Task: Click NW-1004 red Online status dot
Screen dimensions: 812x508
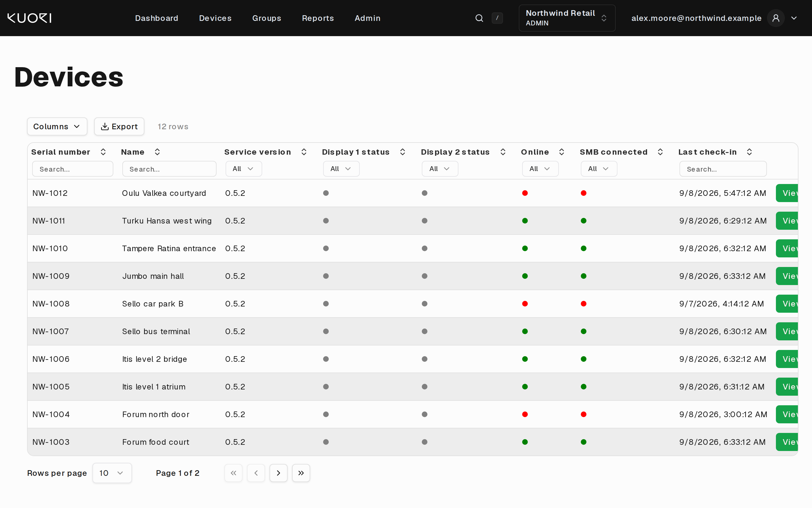Action: click(x=525, y=414)
